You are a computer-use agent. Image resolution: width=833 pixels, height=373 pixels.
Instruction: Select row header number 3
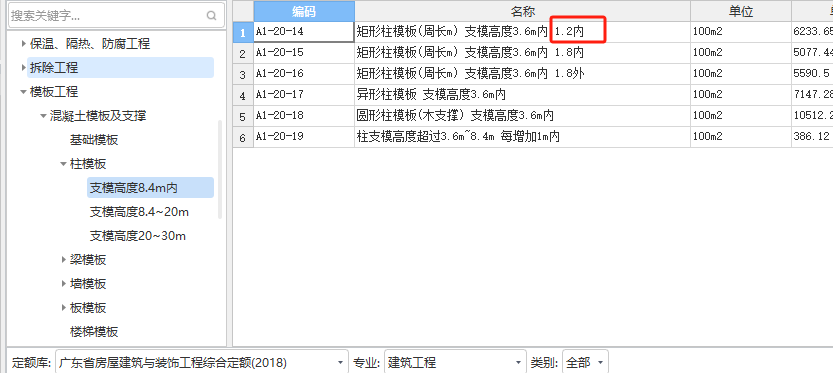coord(243,74)
